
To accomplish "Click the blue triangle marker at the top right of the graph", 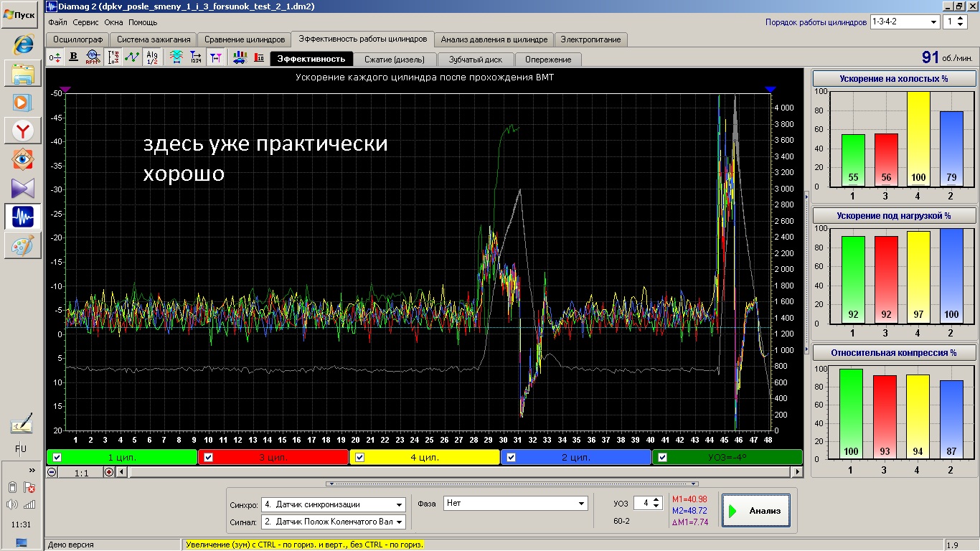I will coord(771,90).
